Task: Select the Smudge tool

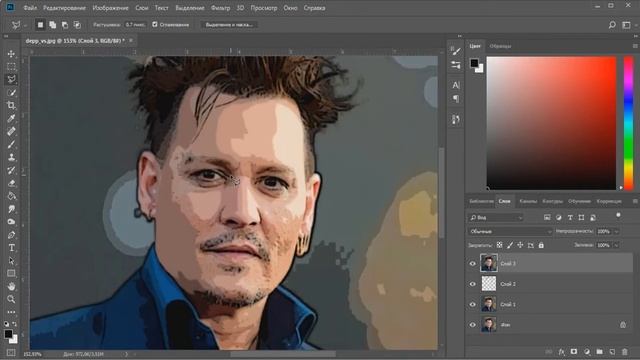Action: [x=11, y=209]
